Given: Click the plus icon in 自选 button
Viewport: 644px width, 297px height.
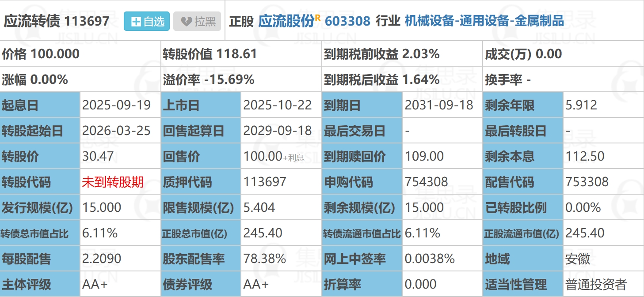Looking at the screenshot, I should coord(137,22).
